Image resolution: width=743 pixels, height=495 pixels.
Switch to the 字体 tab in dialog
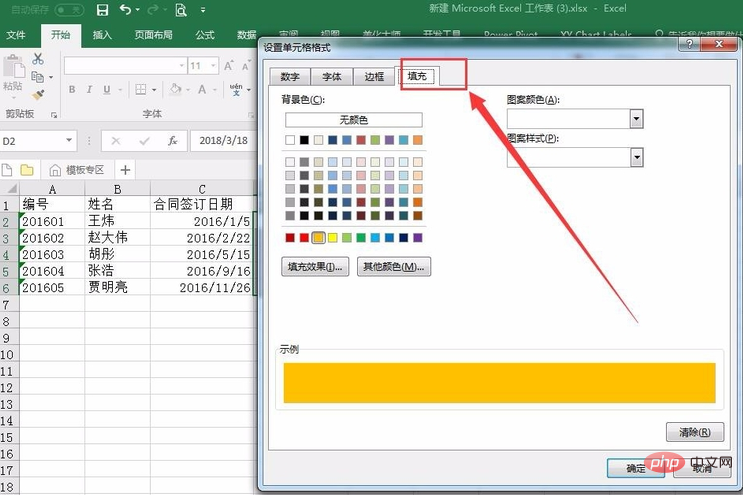332,77
